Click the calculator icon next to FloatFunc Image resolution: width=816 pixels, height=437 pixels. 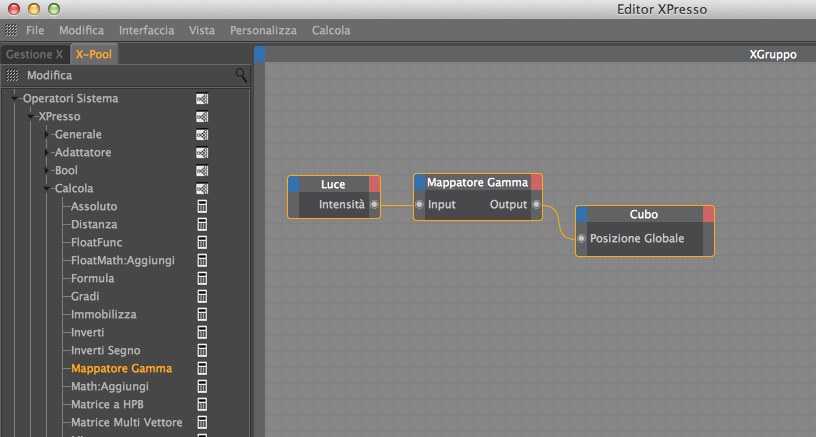(202, 242)
